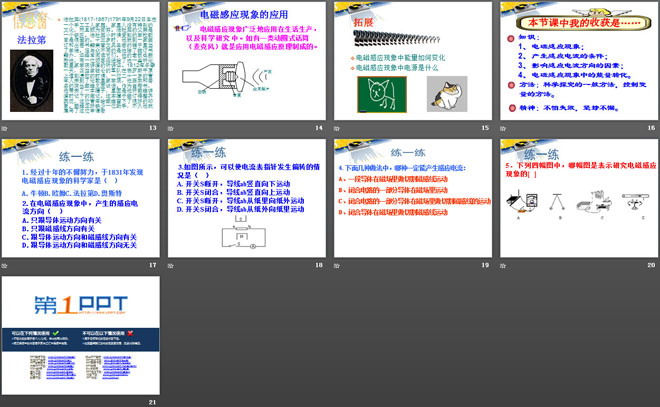Viewport: 660px width, 407px height.
Task: Click slide number 21 label
Action: [x=152, y=402]
